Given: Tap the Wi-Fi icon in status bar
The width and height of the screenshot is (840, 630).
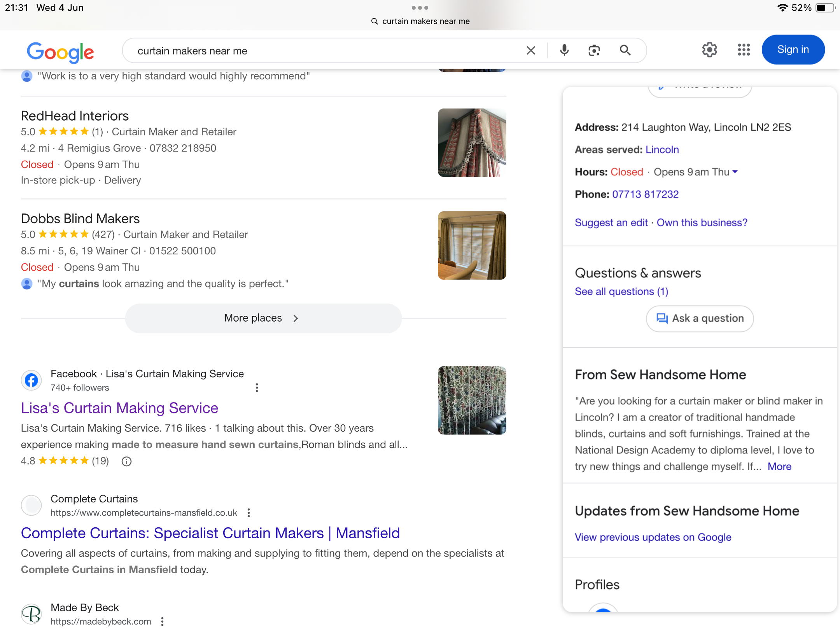Looking at the screenshot, I should pyautogui.click(x=782, y=8).
